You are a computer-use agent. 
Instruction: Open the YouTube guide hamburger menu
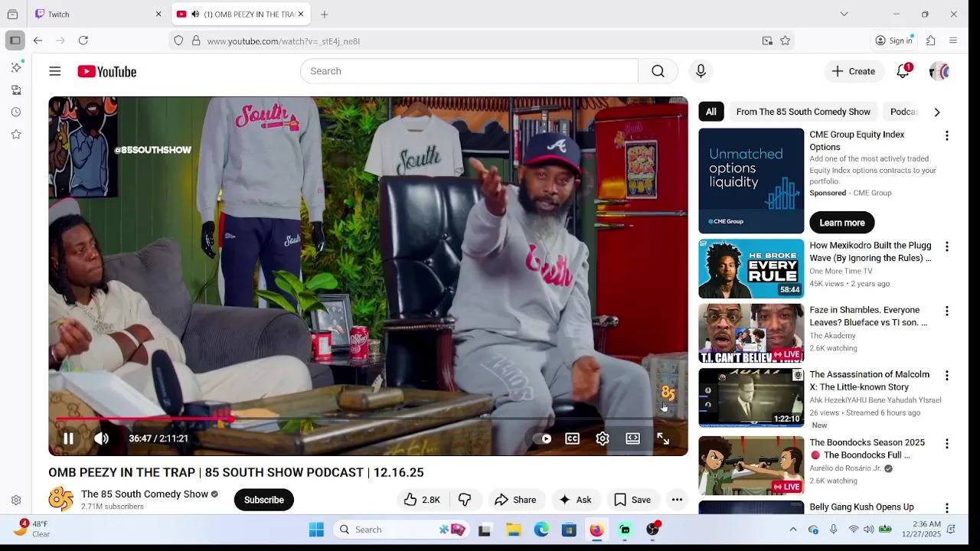pyautogui.click(x=55, y=71)
